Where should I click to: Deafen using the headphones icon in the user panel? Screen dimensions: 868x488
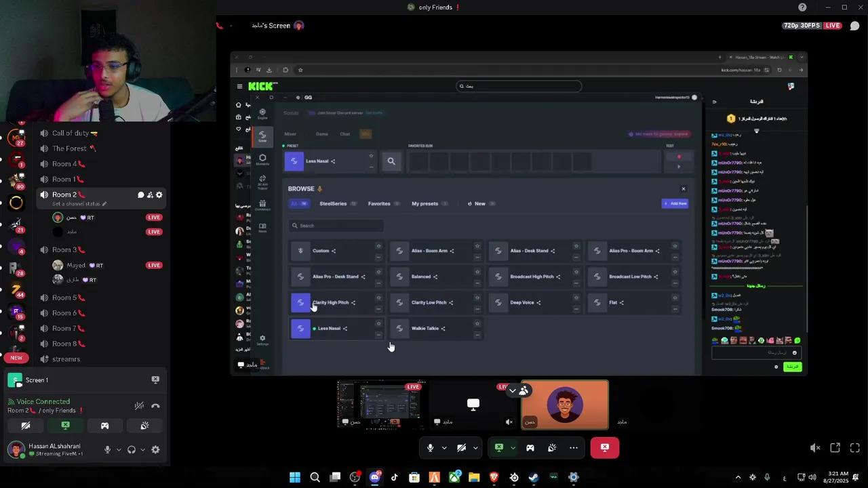[x=132, y=449]
